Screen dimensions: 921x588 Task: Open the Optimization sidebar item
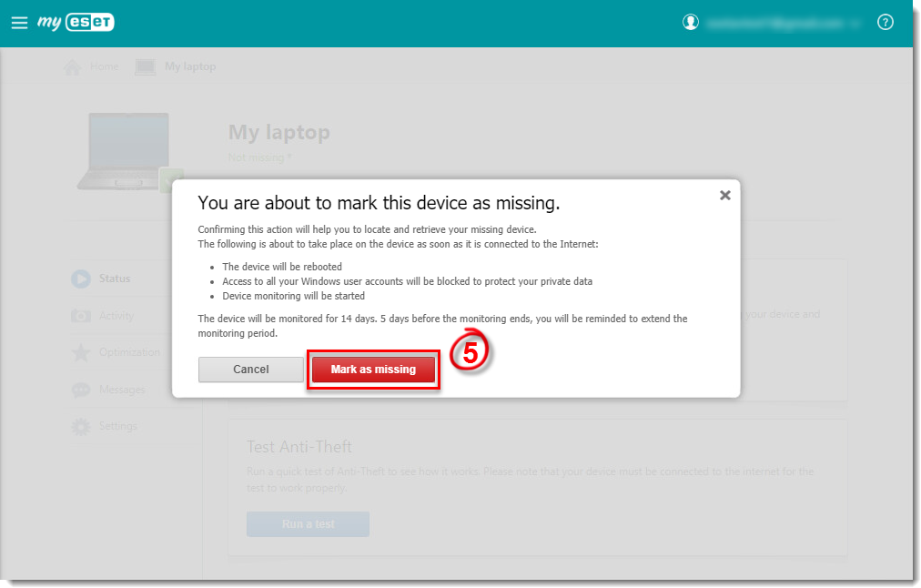coord(129,352)
